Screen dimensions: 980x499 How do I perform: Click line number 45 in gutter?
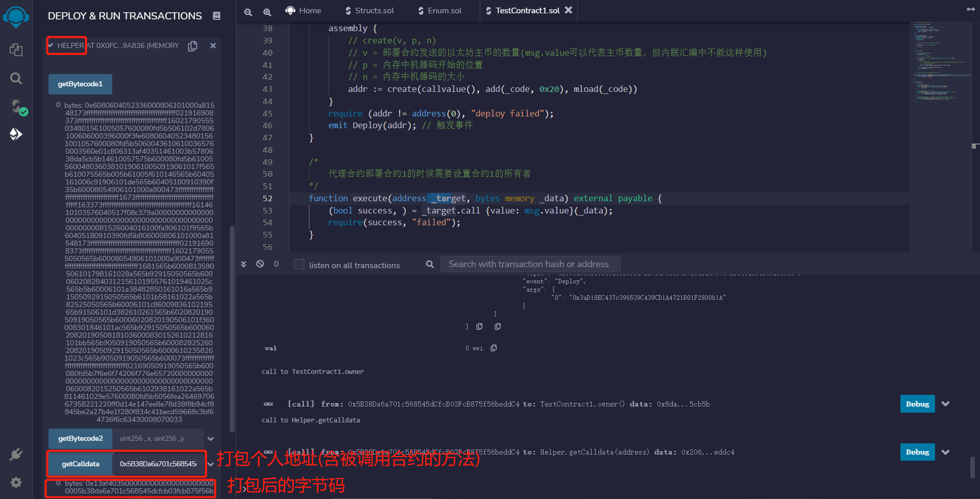click(267, 113)
